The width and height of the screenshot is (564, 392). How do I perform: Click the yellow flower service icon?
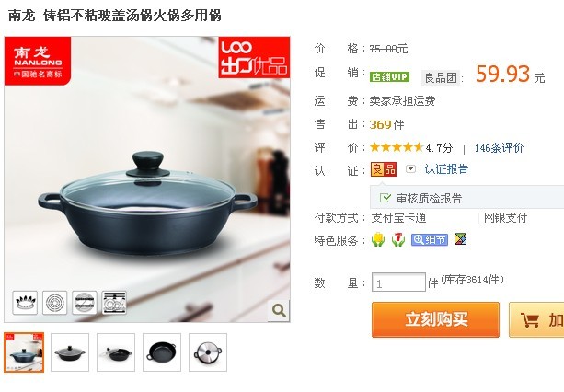coord(377,240)
